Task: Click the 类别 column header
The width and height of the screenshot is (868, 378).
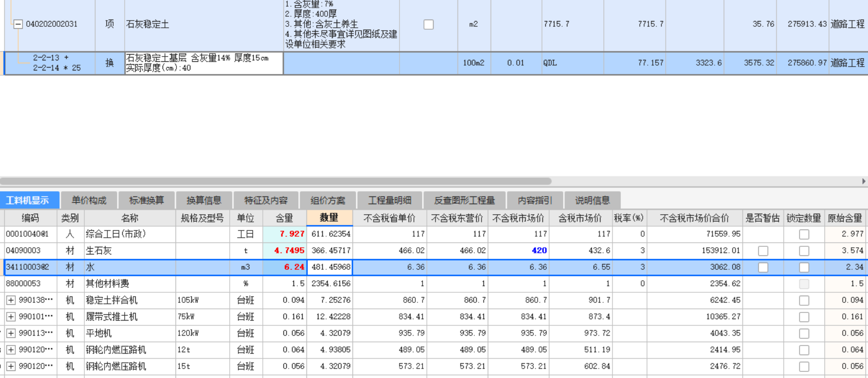Action: pyautogui.click(x=70, y=218)
